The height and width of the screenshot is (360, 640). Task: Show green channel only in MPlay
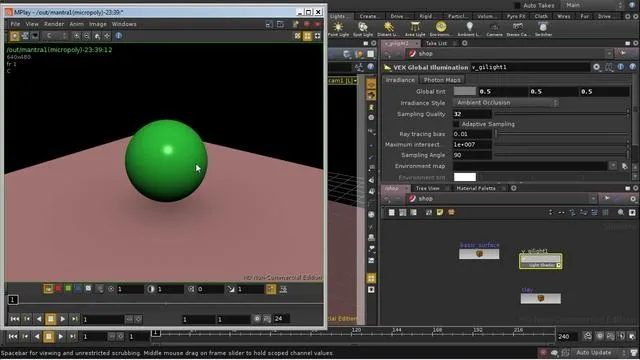click(68, 289)
